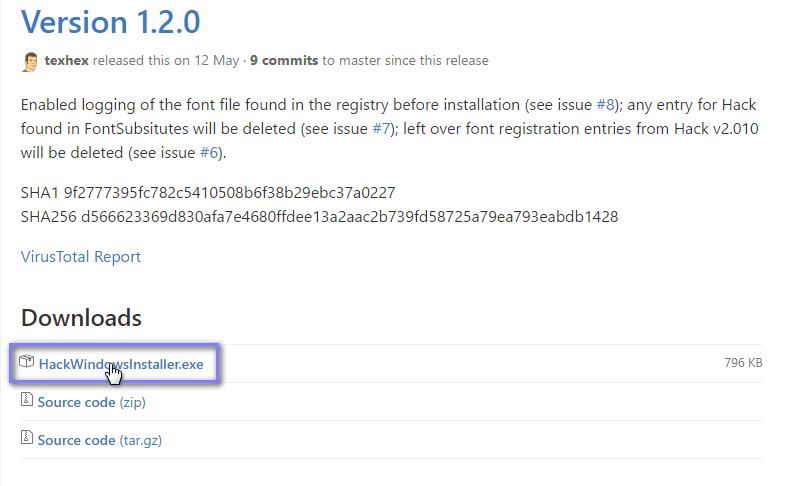Download HackWindowsInstaller.exe
The image size is (785, 486).
coord(121,364)
